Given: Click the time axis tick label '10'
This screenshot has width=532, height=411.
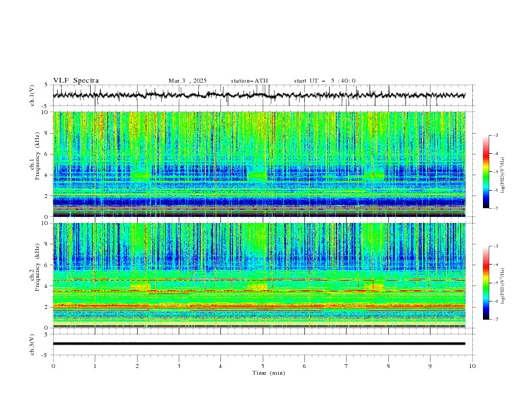Looking at the screenshot, I should click(x=472, y=366).
